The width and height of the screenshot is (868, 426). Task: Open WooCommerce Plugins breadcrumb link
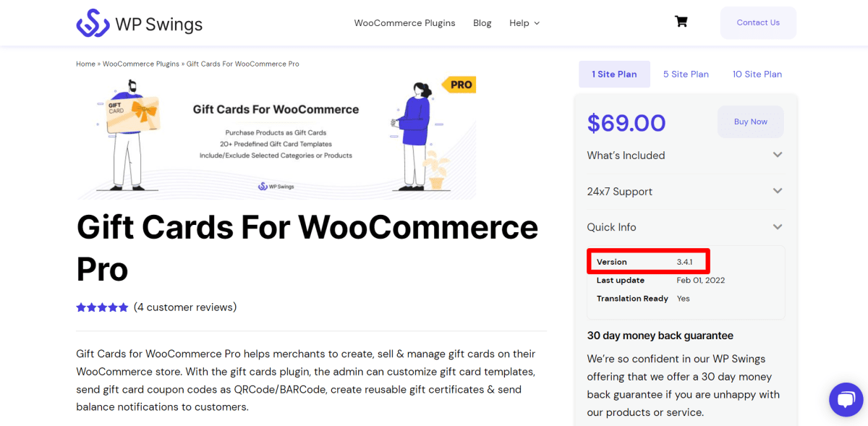coord(140,64)
